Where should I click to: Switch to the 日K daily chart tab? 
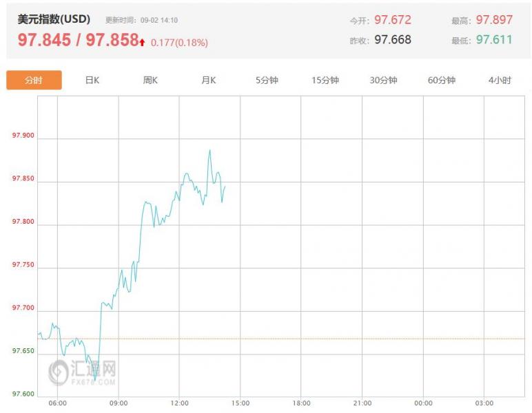pyautogui.click(x=92, y=80)
